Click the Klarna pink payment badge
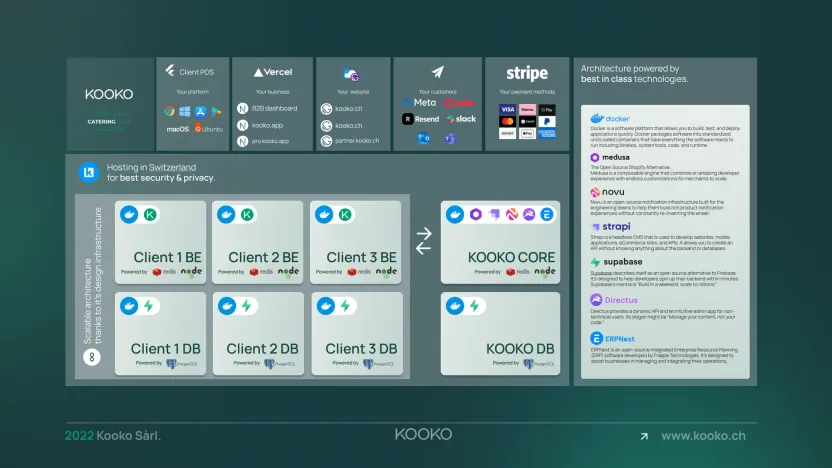 click(x=527, y=109)
